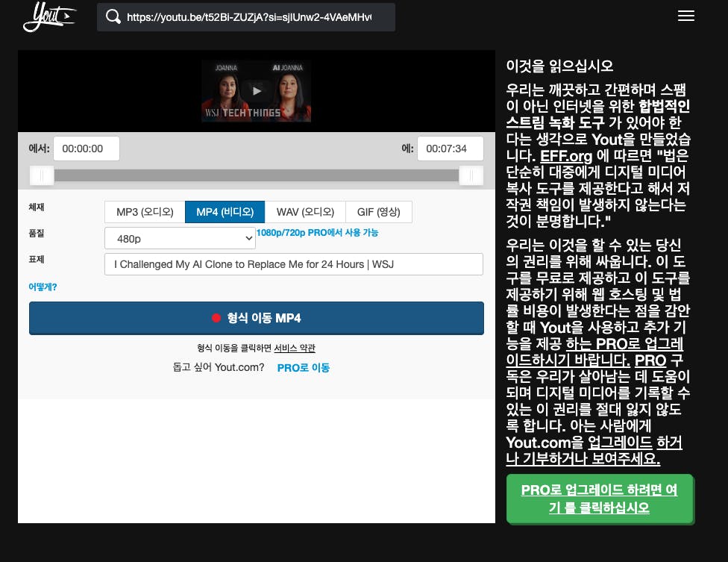Click the video title text field
Image resolution: width=728 pixels, height=562 pixels.
pyautogui.click(x=293, y=264)
